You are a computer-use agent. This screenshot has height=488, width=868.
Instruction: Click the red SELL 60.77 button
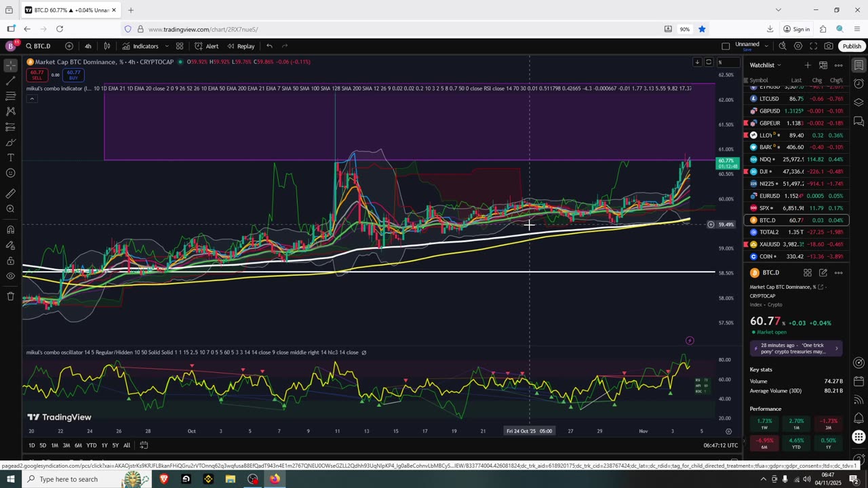coord(37,75)
